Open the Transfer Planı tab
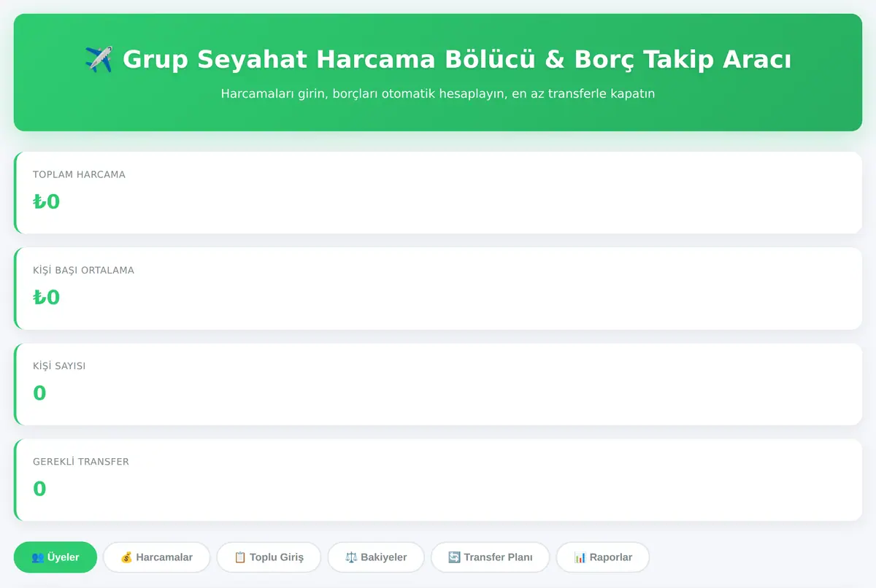The height and width of the screenshot is (588, 876). pyautogui.click(x=491, y=557)
